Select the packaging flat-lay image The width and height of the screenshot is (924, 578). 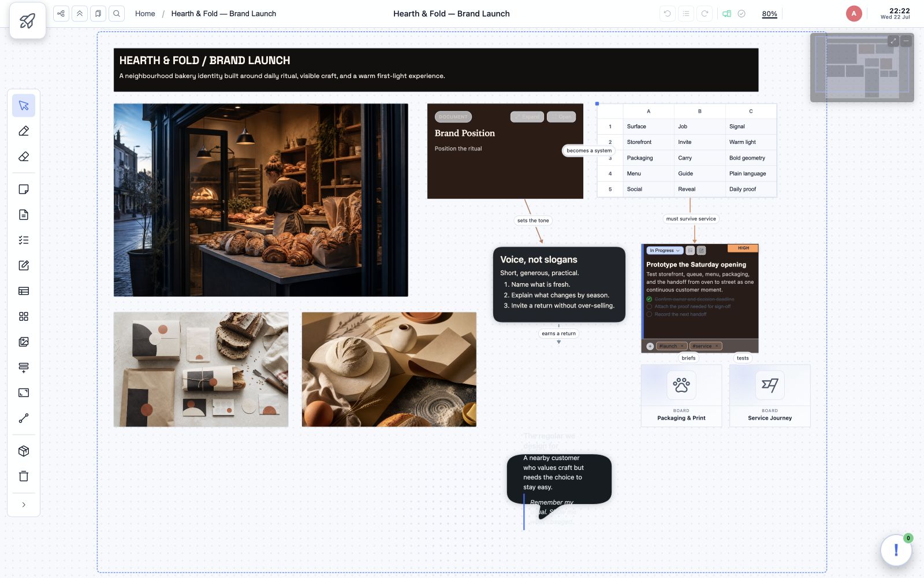coord(201,369)
